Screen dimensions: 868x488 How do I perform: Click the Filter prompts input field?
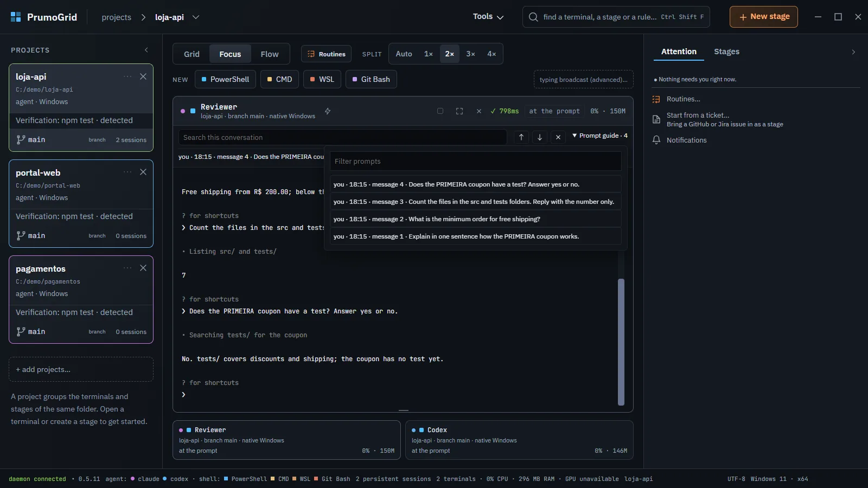pyautogui.click(x=475, y=161)
